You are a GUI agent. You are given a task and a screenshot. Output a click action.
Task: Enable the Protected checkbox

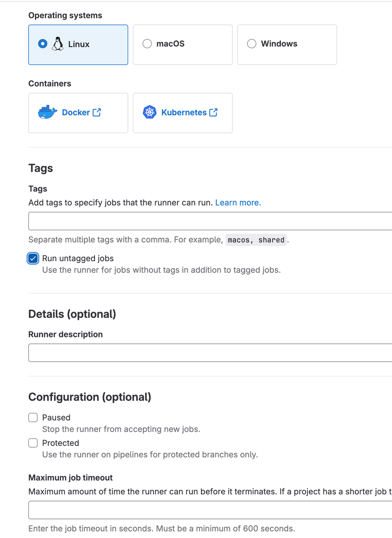(x=33, y=443)
